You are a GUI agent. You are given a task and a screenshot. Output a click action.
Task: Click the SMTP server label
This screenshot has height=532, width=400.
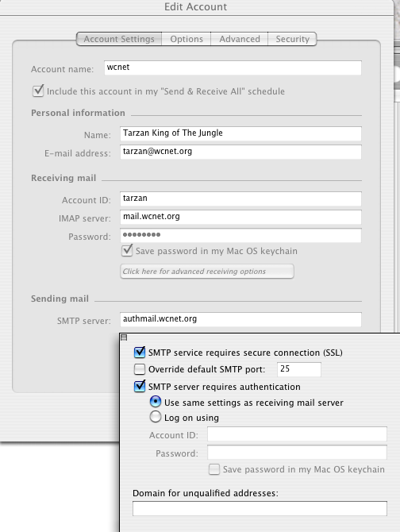pos(83,321)
